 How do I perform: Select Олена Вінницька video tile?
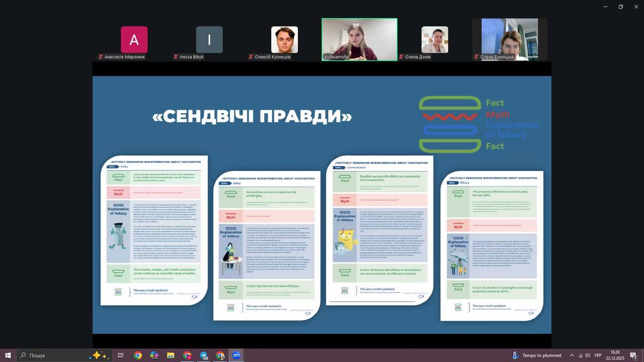510,39
